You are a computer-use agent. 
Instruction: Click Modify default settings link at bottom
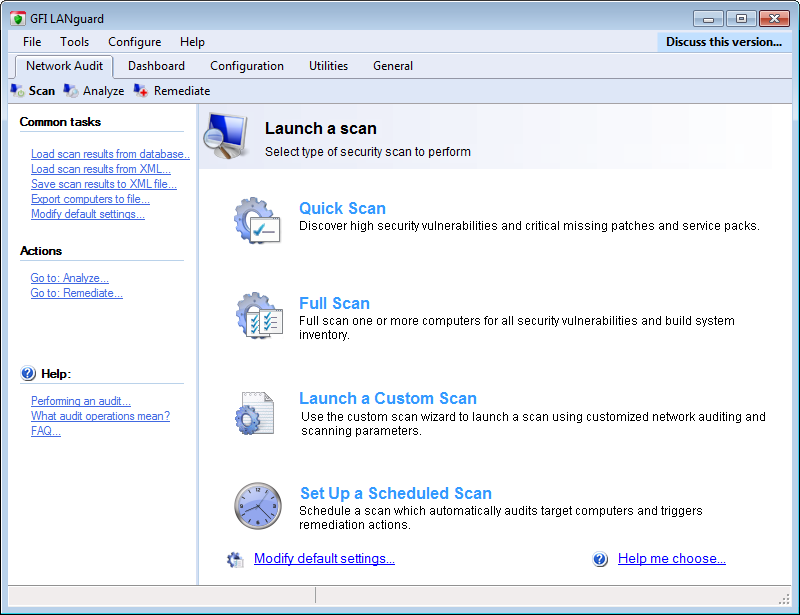pyautogui.click(x=324, y=559)
